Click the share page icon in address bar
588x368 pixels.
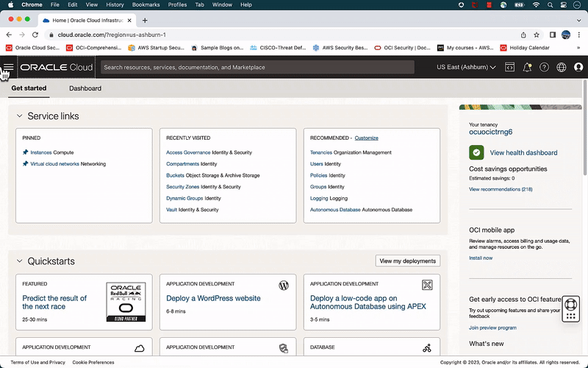pyautogui.click(x=523, y=35)
